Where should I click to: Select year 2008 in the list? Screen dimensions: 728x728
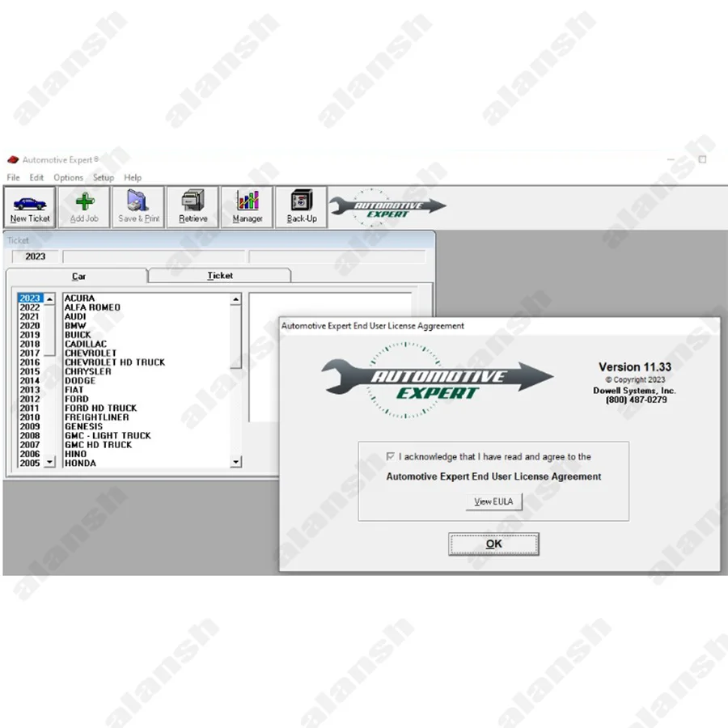pos(31,435)
